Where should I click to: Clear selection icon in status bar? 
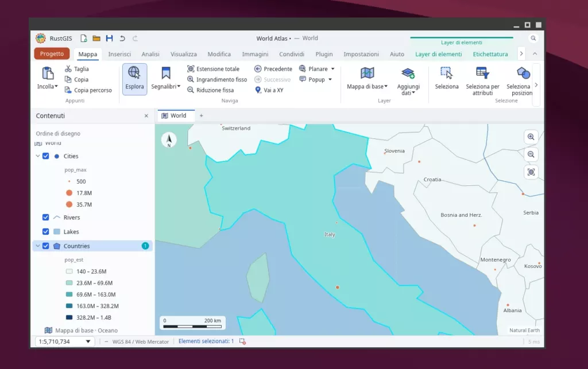coord(243,341)
